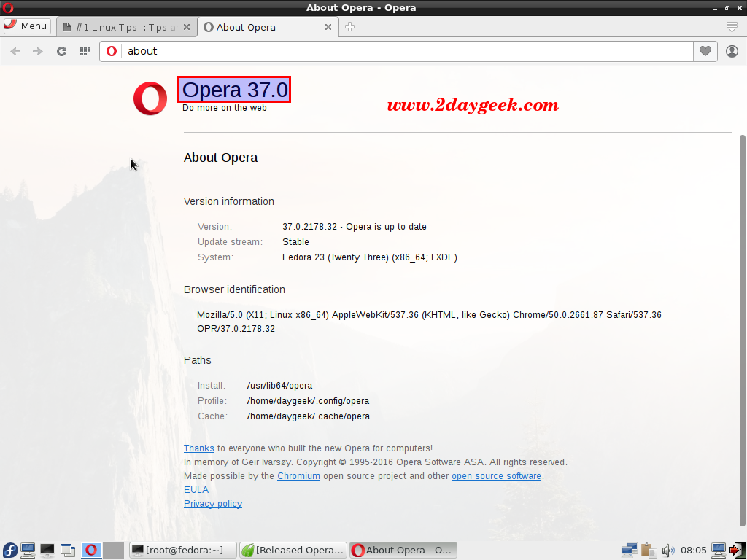Click the 'About Opera' heading

pos(220,157)
